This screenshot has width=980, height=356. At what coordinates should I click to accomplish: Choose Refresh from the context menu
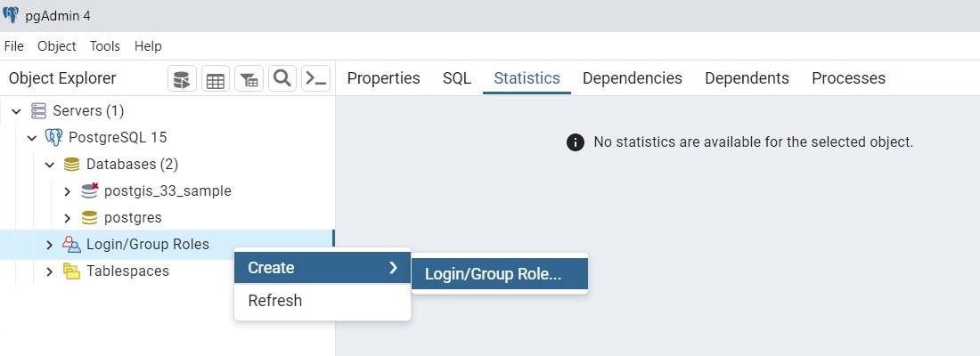pyautogui.click(x=323, y=301)
